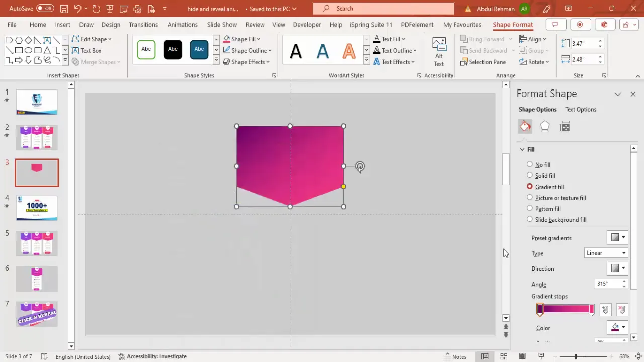Viewport: 644px width, 362px height.
Task: Open the Design tab
Action: coord(111,25)
